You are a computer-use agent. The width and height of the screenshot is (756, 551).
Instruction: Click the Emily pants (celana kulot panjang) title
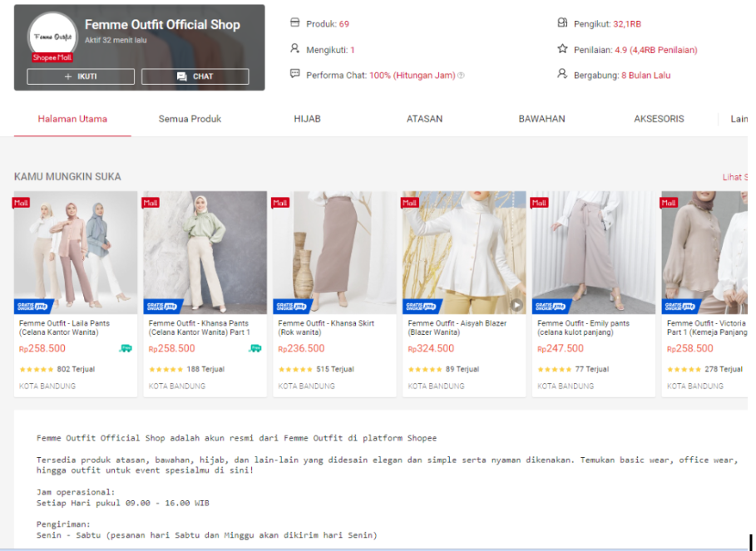(x=583, y=327)
